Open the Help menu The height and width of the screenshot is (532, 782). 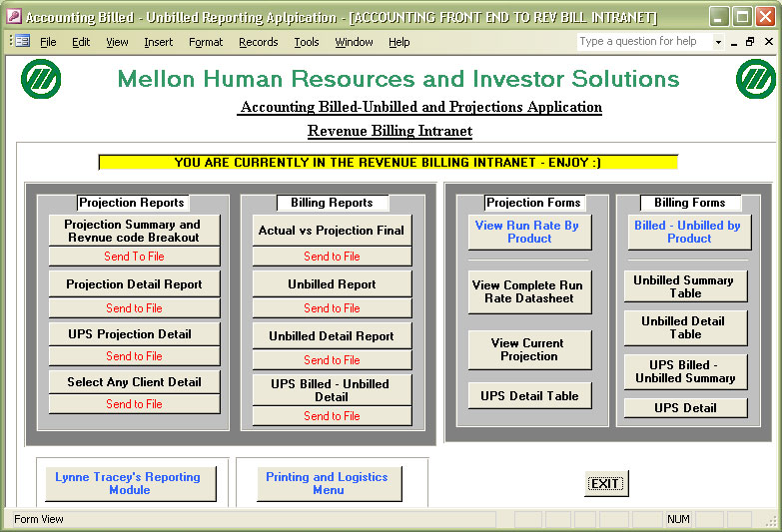[x=398, y=42]
